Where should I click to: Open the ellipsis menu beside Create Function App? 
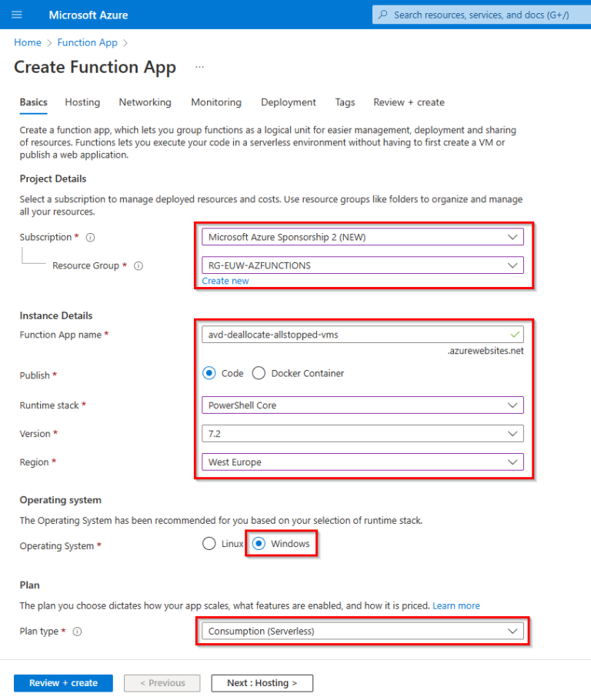(199, 68)
